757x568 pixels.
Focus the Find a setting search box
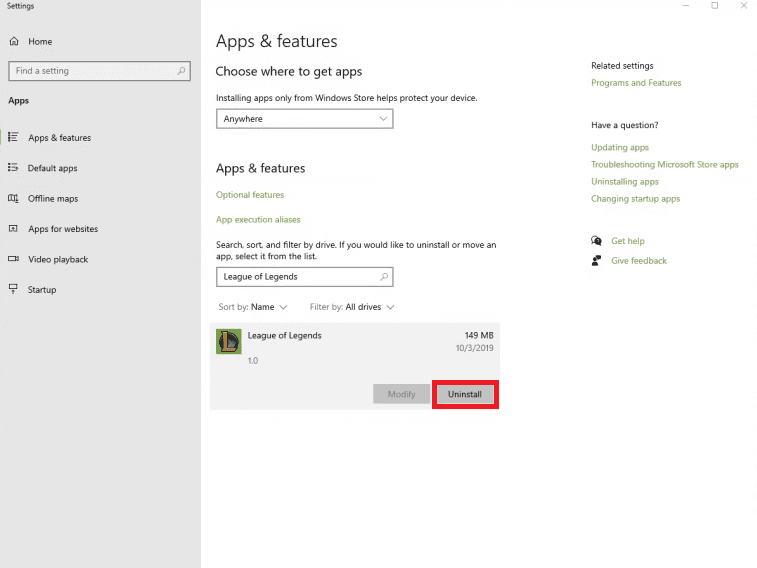[99, 71]
